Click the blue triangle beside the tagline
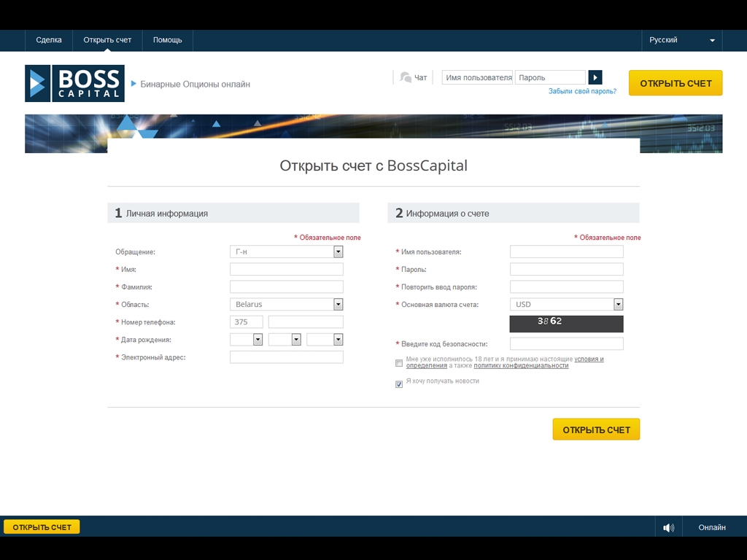 [133, 84]
